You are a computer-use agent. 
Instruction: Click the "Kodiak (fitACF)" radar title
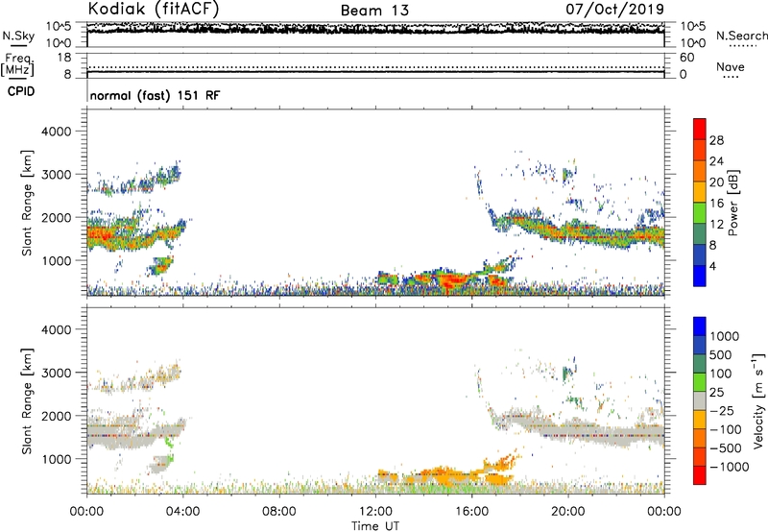(x=154, y=9)
